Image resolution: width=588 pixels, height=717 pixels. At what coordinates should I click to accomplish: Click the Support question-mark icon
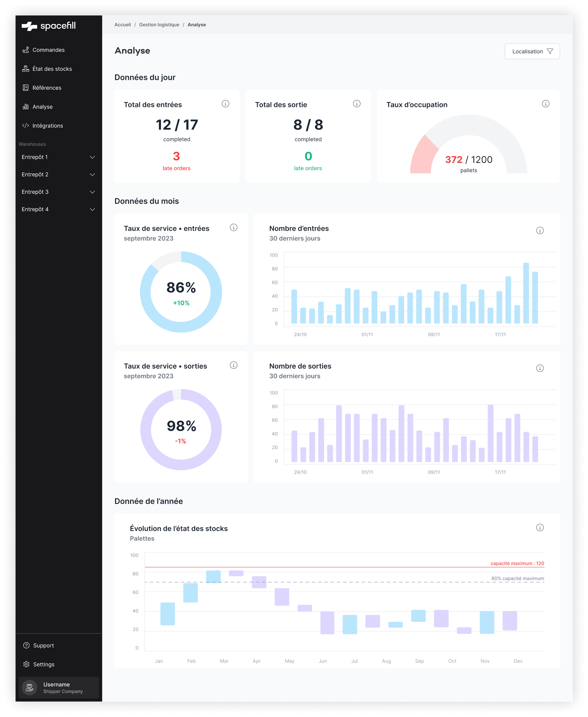(26, 645)
